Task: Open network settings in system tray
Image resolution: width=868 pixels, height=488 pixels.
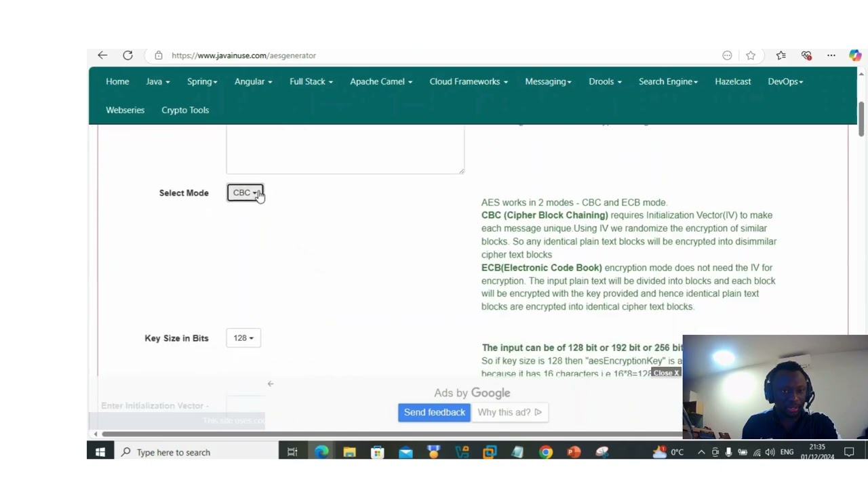Action: (757, 452)
